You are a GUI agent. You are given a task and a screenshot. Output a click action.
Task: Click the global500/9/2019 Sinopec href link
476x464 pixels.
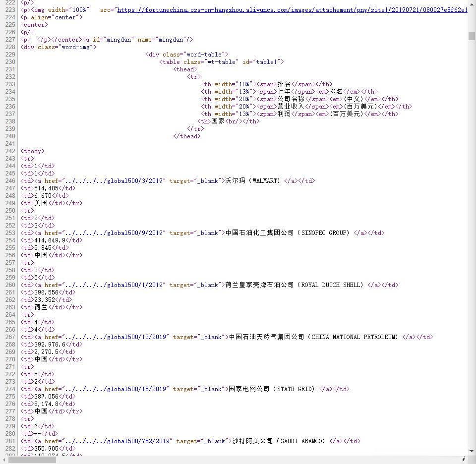click(x=114, y=233)
